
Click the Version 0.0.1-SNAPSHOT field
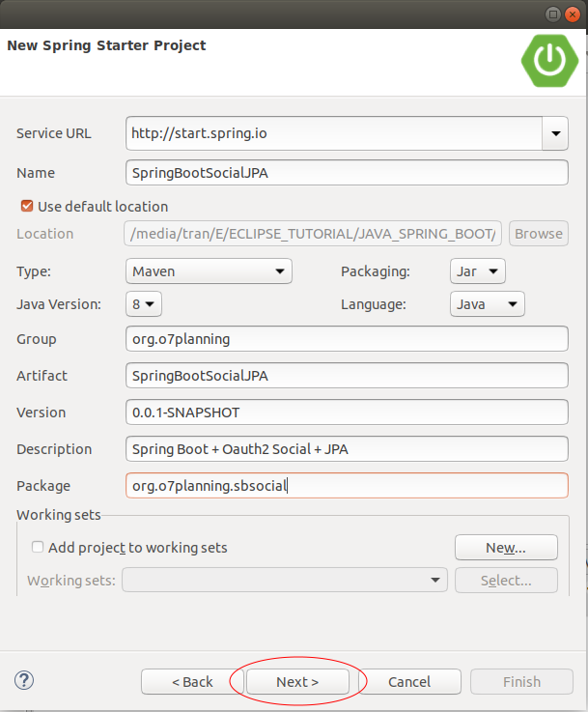[x=347, y=413]
